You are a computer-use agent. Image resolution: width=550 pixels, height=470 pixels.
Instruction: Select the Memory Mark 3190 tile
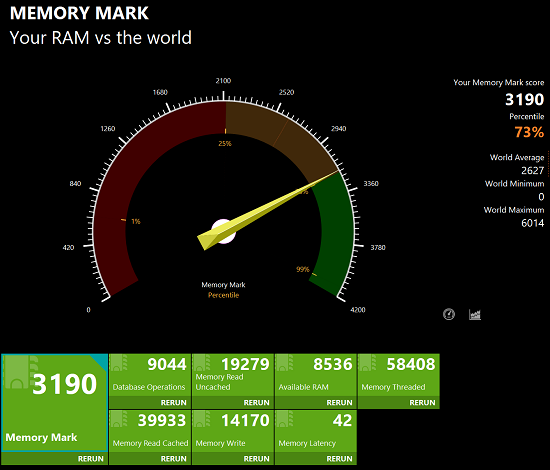point(54,402)
